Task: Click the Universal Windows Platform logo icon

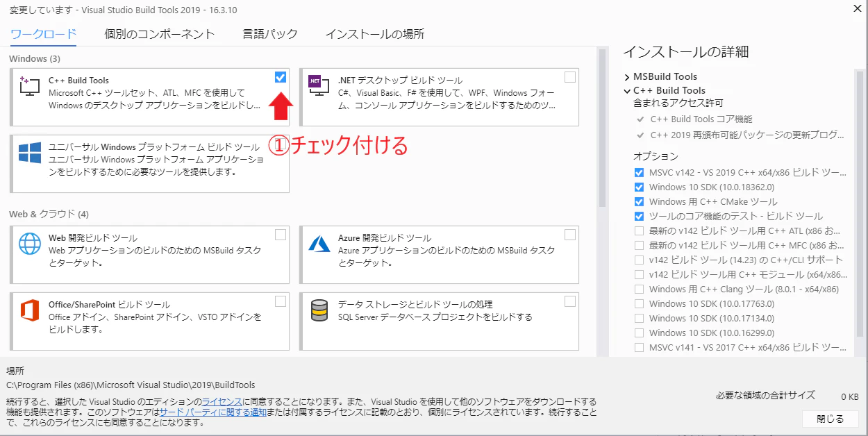Action: coord(30,153)
